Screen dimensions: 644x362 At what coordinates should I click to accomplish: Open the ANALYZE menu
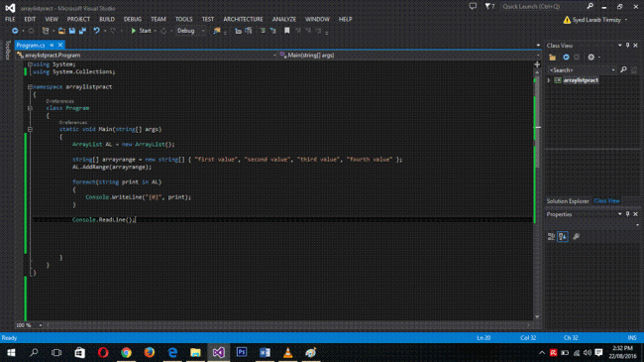[284, 19]
